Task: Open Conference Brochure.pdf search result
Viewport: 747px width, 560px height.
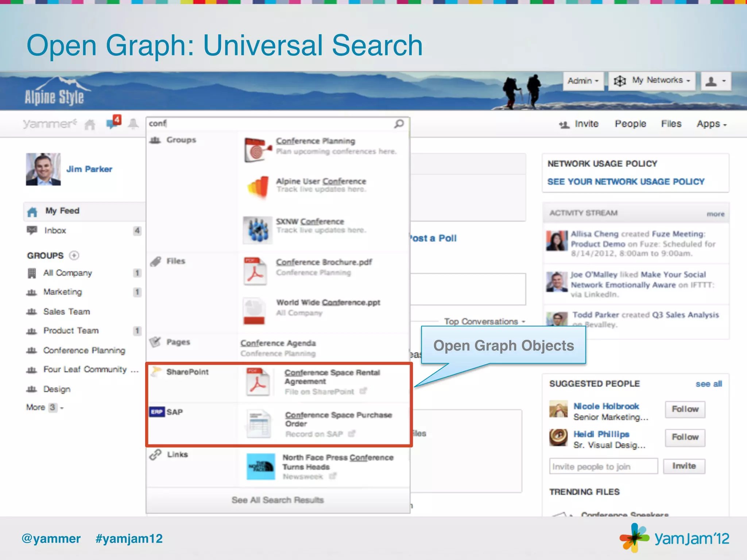Action: (324, 262)
